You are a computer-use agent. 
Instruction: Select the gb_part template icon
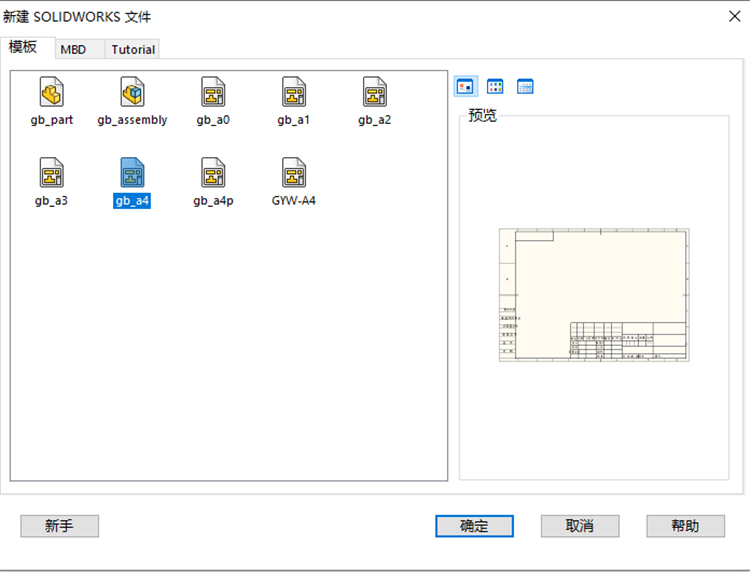[52, 92]
